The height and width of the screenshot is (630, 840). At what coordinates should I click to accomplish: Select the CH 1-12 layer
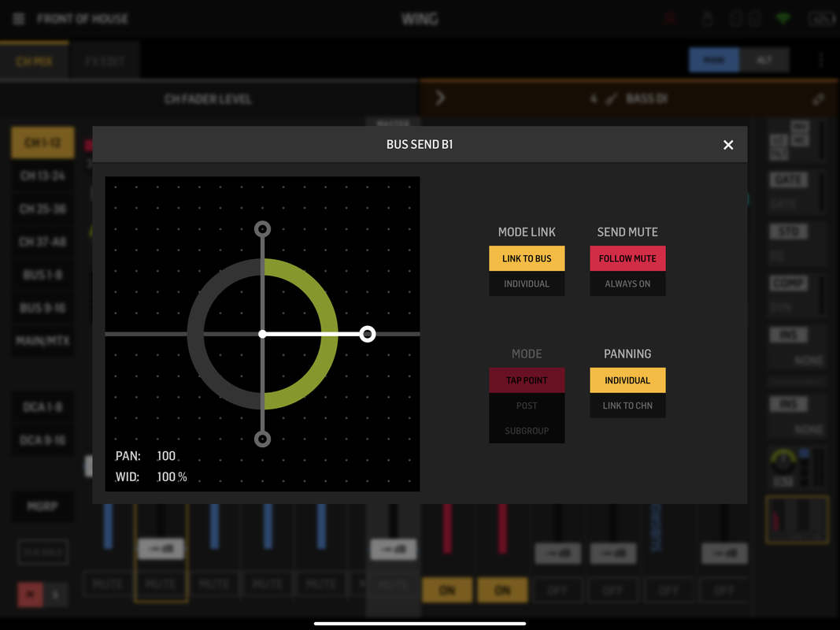click(x=43, y=143)
